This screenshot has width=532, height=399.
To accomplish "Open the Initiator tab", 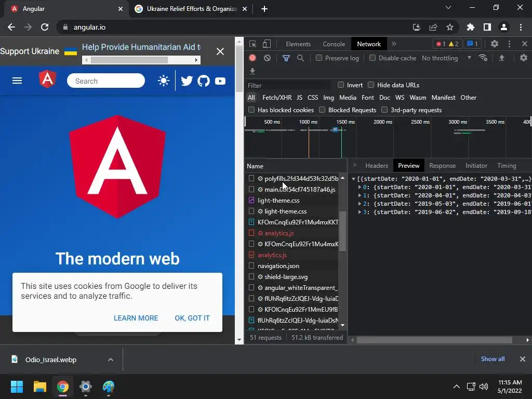I will coord(476,166).
